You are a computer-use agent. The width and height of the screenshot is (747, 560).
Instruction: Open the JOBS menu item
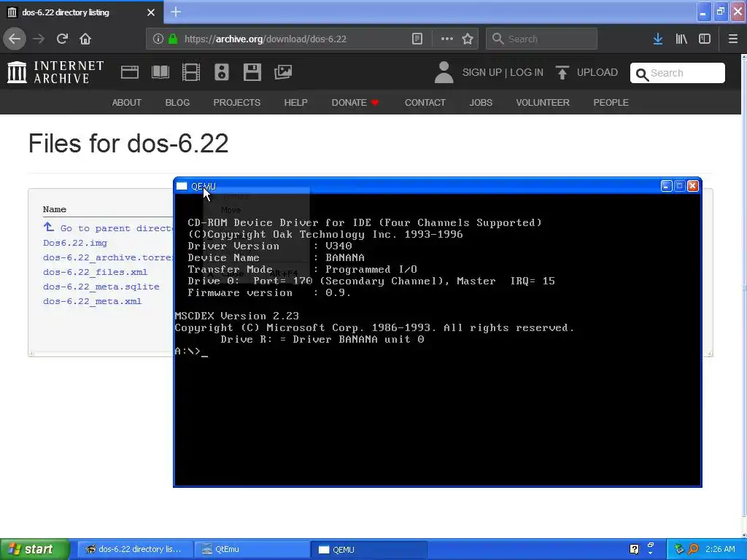[x=481, y=102]
